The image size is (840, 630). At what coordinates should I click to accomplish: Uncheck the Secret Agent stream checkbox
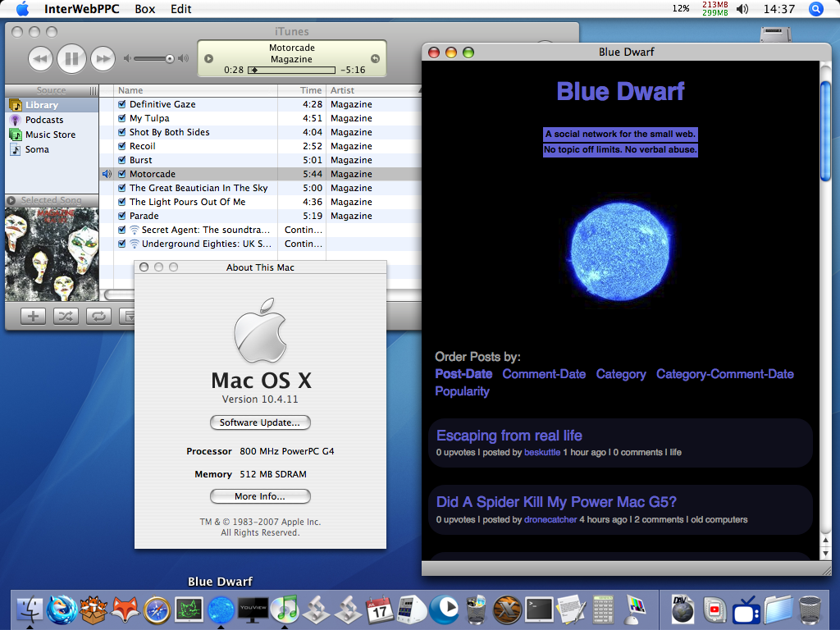point(122,230)
